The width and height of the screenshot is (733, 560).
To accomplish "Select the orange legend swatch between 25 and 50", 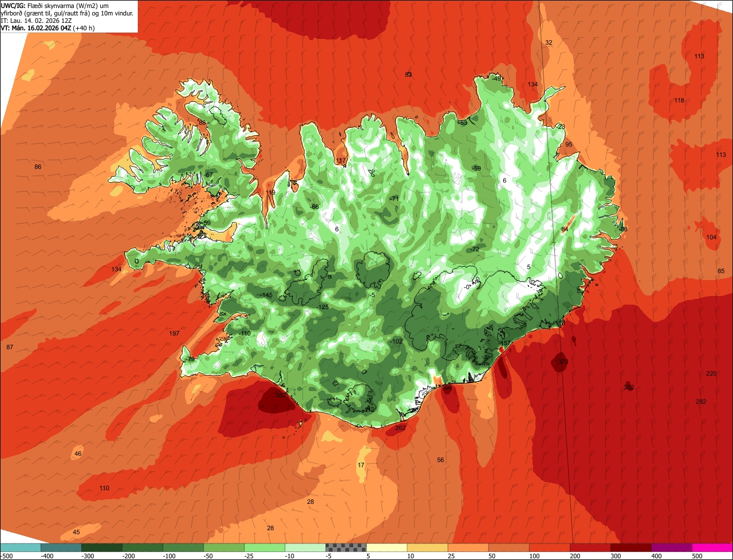I will (x=468, y=547).
